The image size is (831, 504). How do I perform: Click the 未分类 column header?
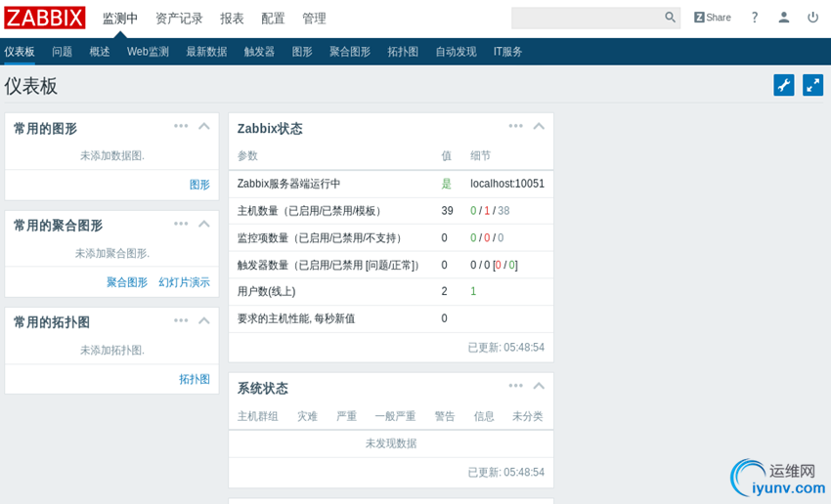click(527, 416)
